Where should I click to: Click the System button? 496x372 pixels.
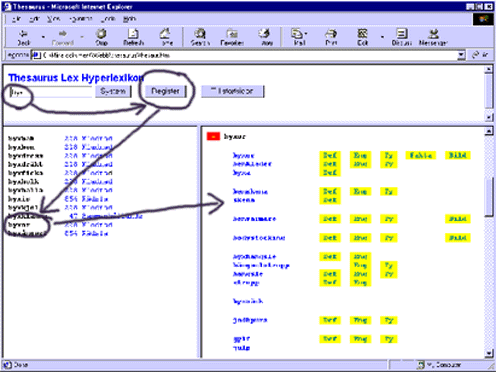tap(113, 91)
